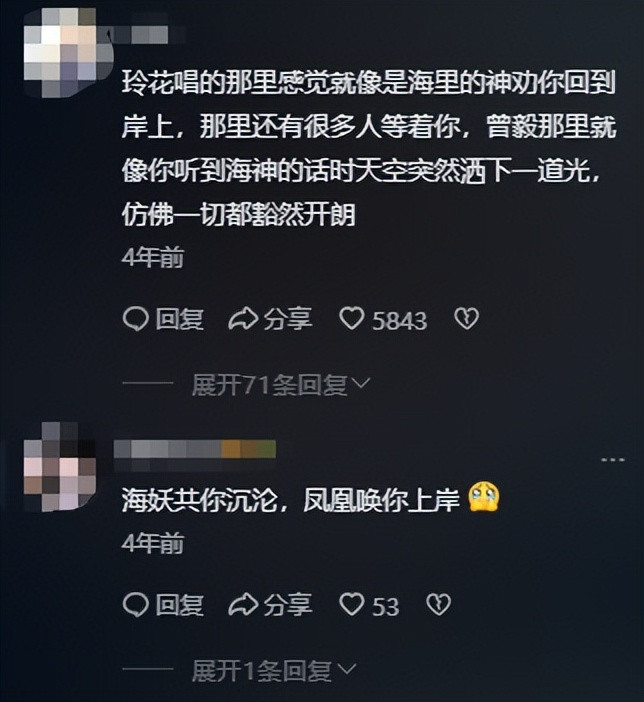Click the reply bubble icon on the second comment
Image resolution: width=644 pixels, height=702 pixels.
pyautogui.click(x=135, y=604)
